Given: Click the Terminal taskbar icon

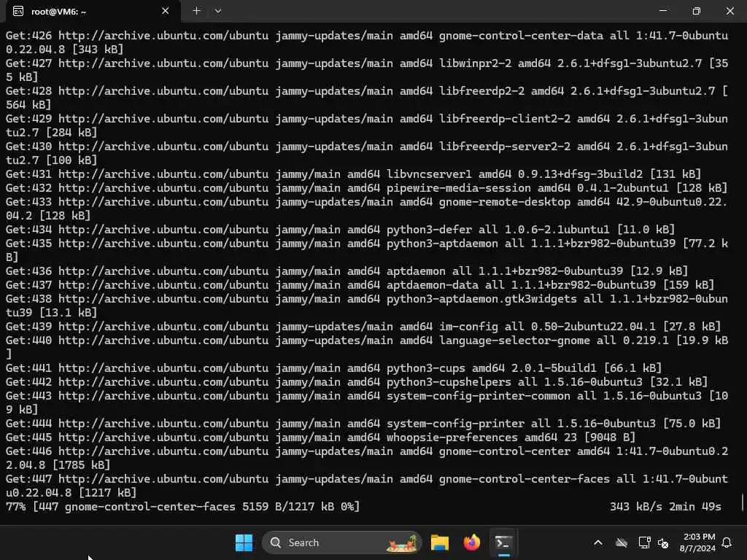Looking at the screenshot, I should [x=503, y=542].
